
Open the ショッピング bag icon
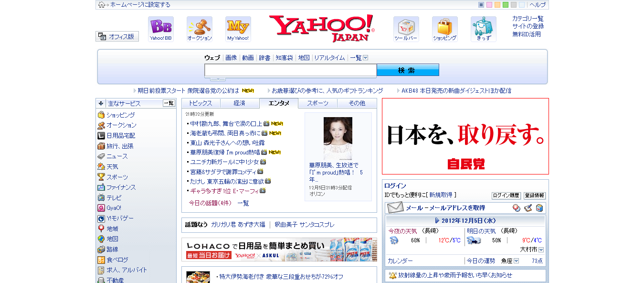[445, 29]
